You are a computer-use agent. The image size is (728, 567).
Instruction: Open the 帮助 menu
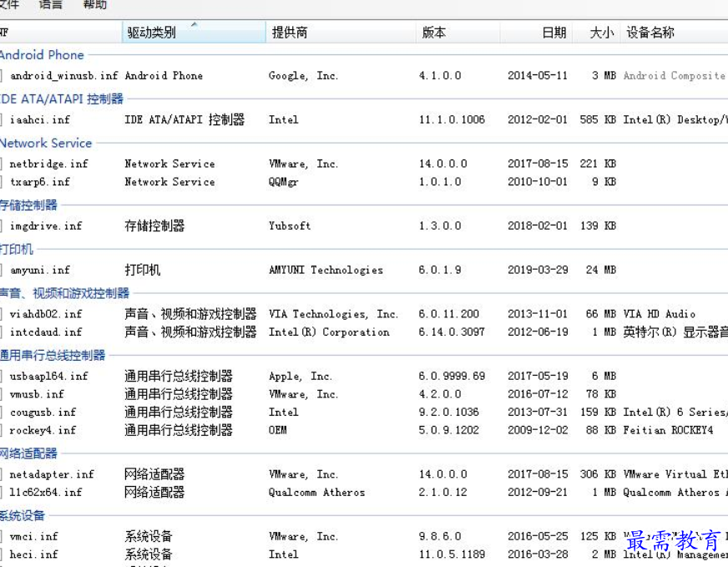(x=94, y=4)
